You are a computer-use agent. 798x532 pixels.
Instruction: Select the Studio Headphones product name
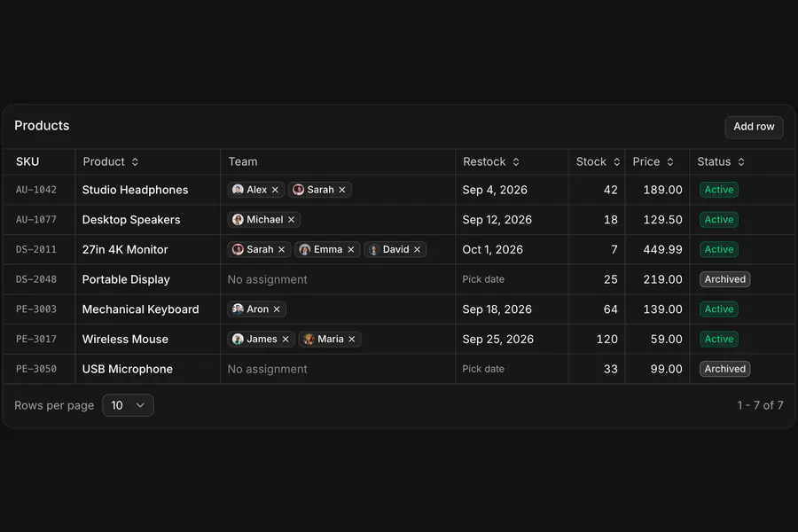[x=135, y=190]
